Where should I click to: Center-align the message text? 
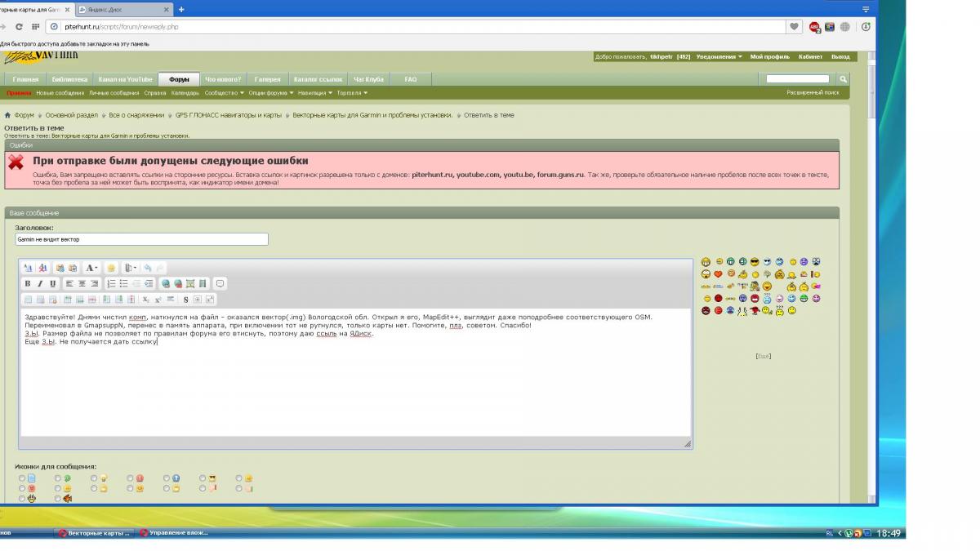tap(82, 283)
